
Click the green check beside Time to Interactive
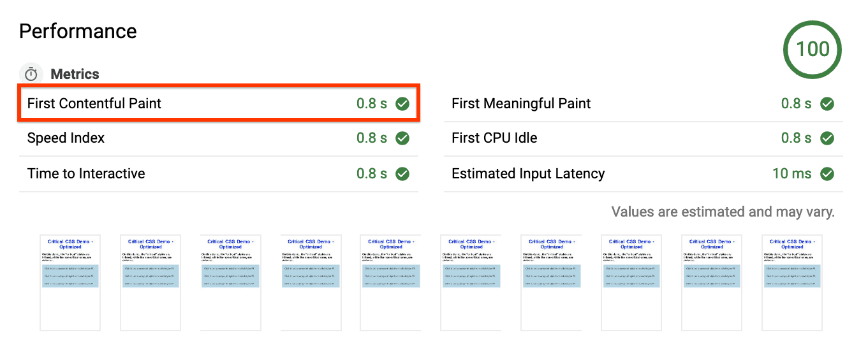(x=402, y=174)
